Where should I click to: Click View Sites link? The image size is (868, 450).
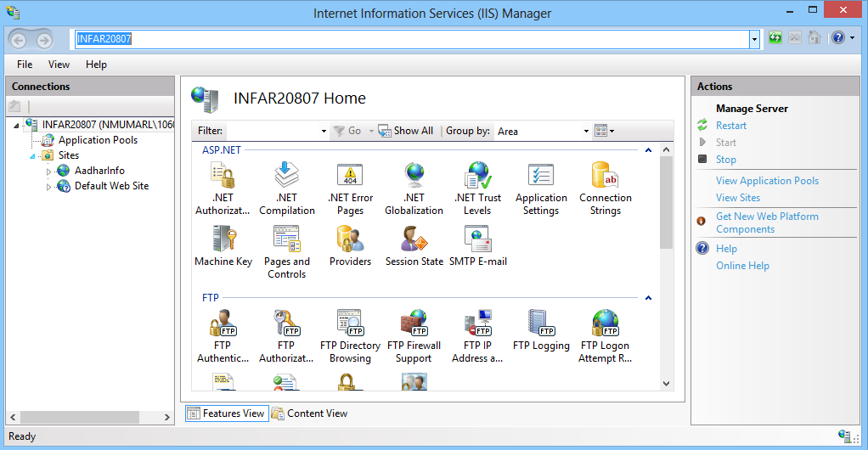[738, 198]
